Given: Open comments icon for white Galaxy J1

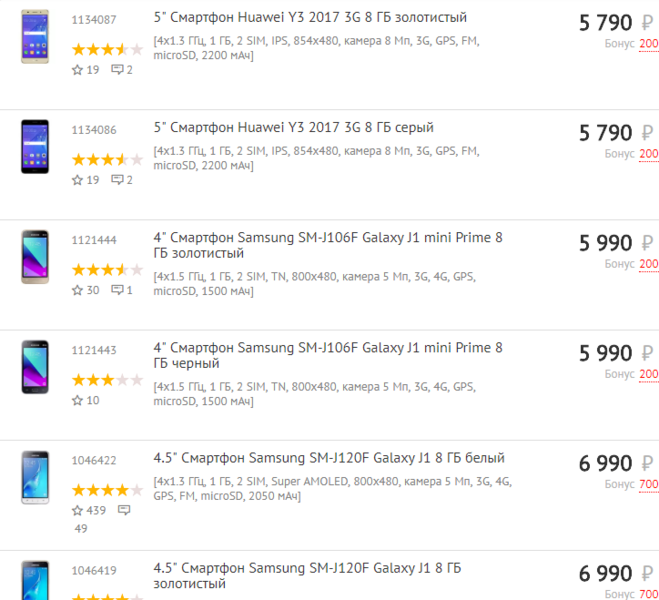Looking at the screenshot, I should [x=124, y=510].
